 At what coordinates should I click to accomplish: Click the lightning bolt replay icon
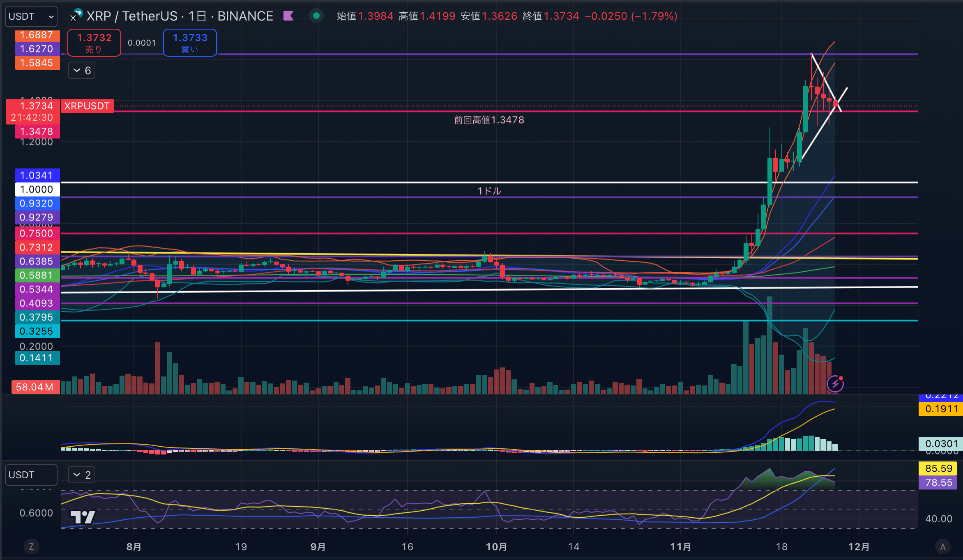click(835, 384)
